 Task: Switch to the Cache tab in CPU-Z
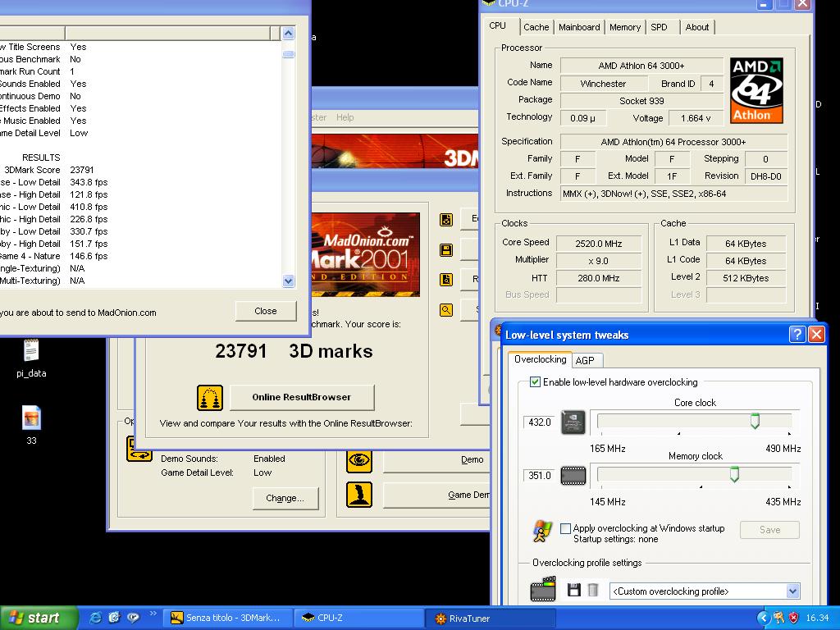(x=536, y=27)
